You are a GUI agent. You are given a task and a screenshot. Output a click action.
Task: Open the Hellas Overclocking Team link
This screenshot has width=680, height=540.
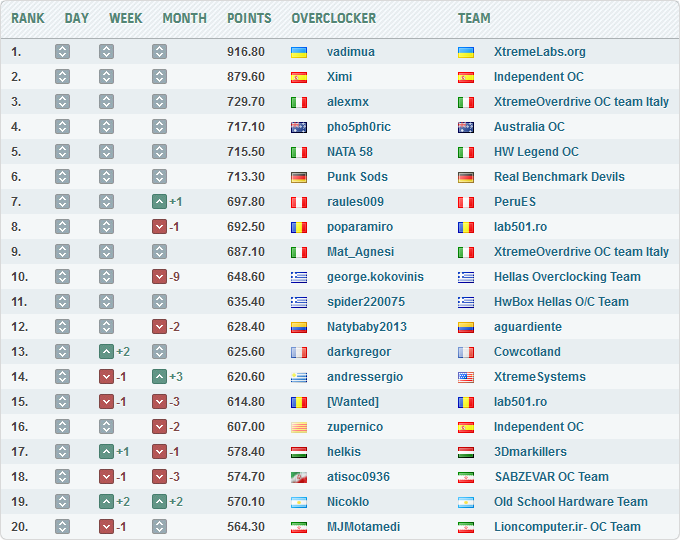[x=567, y=277]
